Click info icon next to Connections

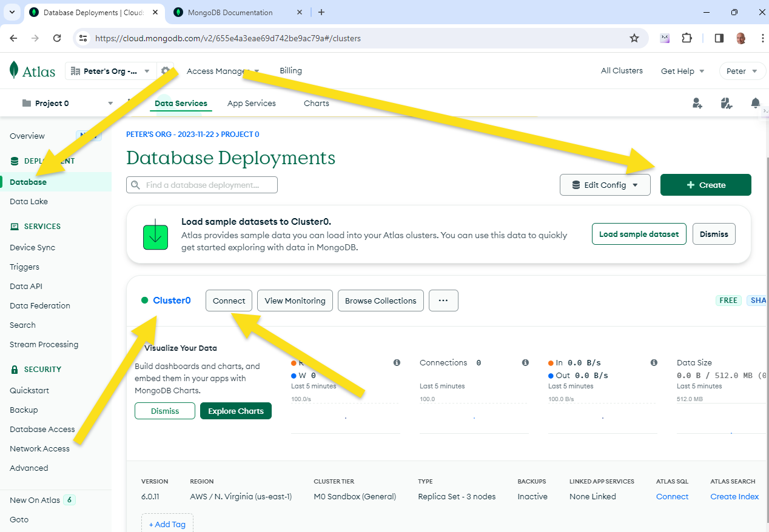coord(525,362)
